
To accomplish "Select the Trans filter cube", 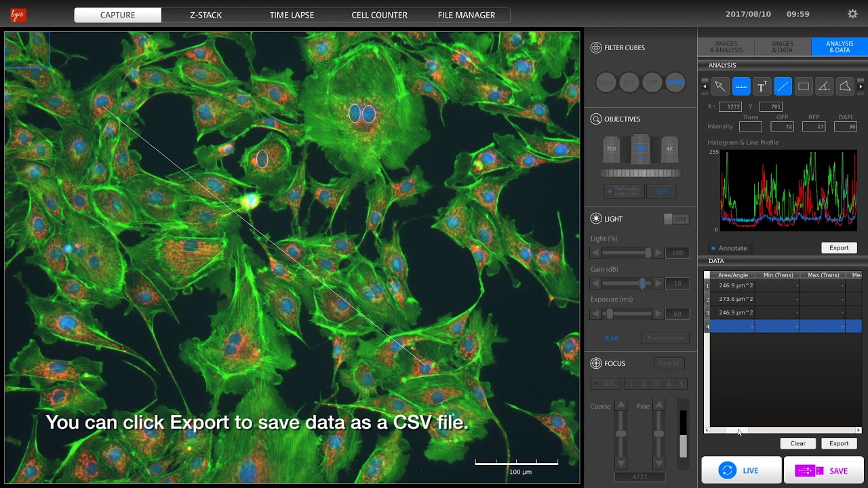I will pos(606,83).
